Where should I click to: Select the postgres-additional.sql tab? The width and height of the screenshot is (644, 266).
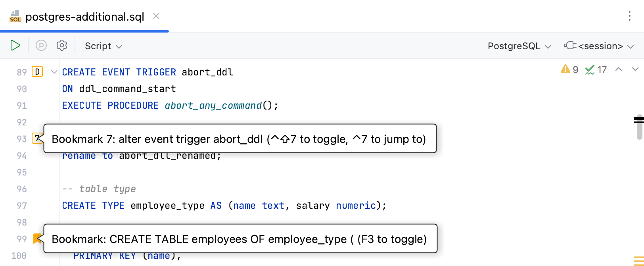coord(84,17)
